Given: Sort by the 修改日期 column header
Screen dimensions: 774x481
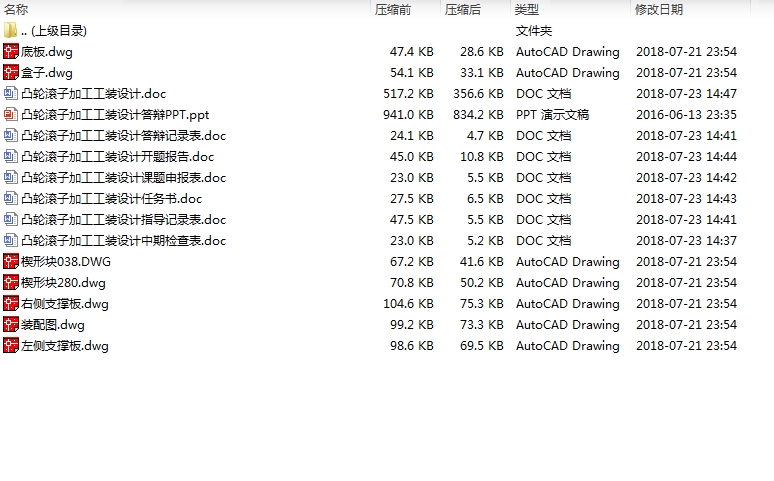Looking at the screenshot, I should 658,9.
